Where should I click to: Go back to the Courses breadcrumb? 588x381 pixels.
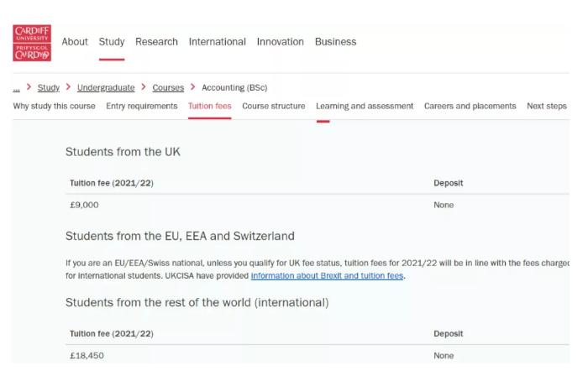point(168,87)
